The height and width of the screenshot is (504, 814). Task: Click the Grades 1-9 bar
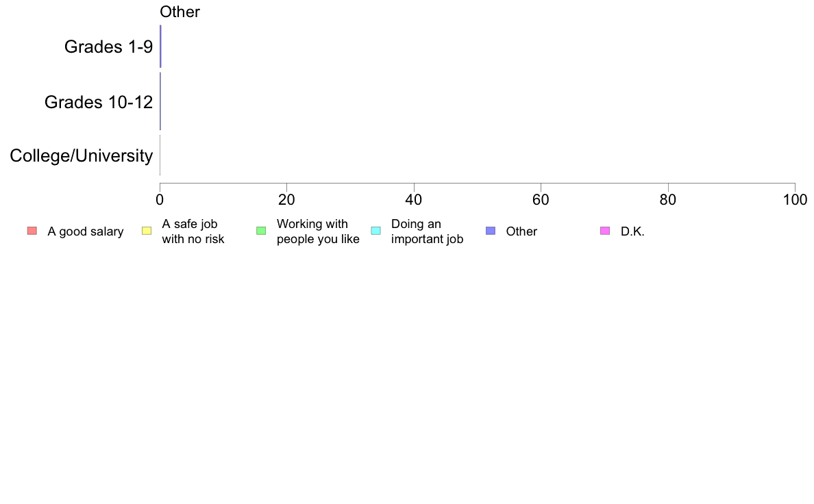coord(160,46)
